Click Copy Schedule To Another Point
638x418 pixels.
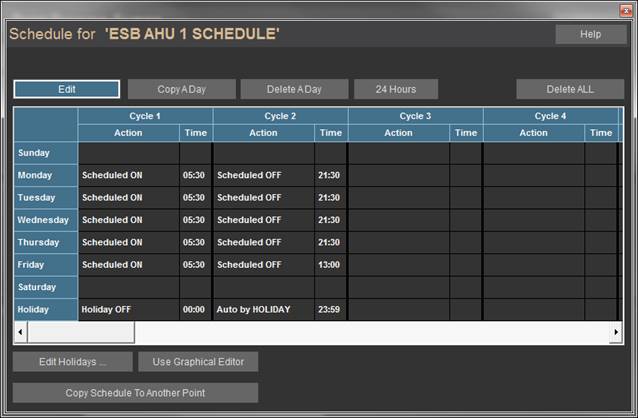135,393
